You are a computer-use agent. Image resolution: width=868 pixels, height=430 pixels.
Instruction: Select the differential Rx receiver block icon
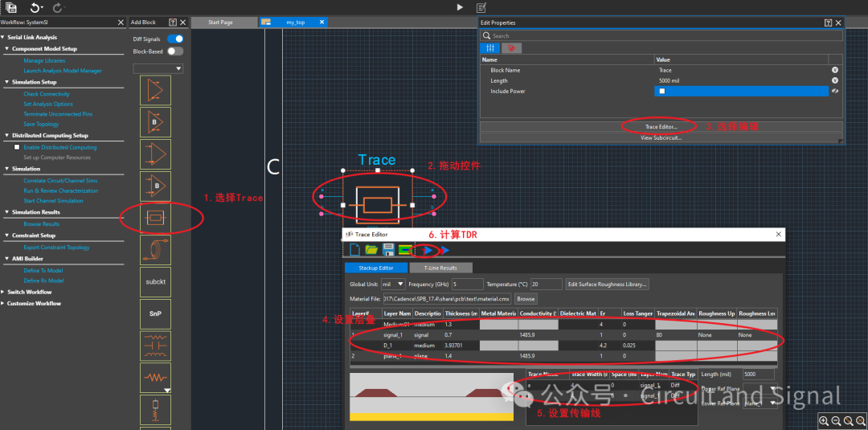[x=156, y=154]
